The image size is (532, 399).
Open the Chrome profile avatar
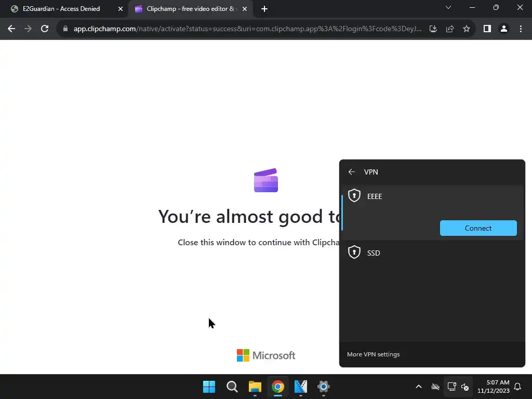point(504,29)
